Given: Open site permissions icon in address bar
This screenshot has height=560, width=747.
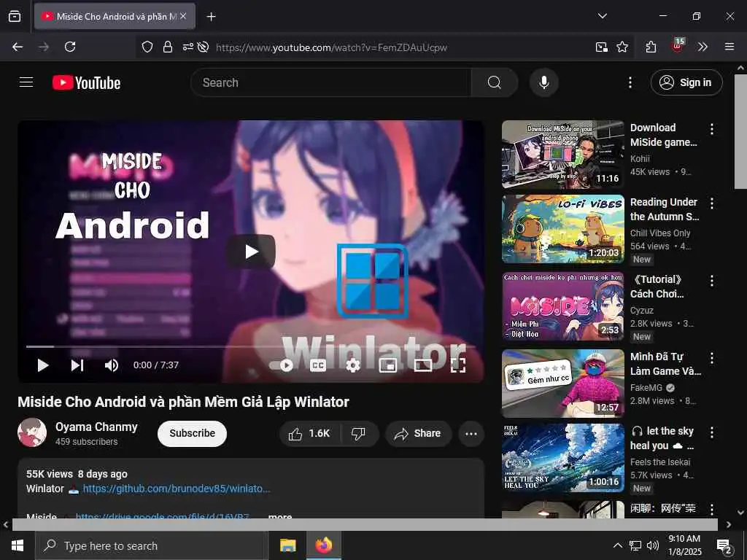Looking at the screenshot, I should pyautogui.click(x=187, y=47).
